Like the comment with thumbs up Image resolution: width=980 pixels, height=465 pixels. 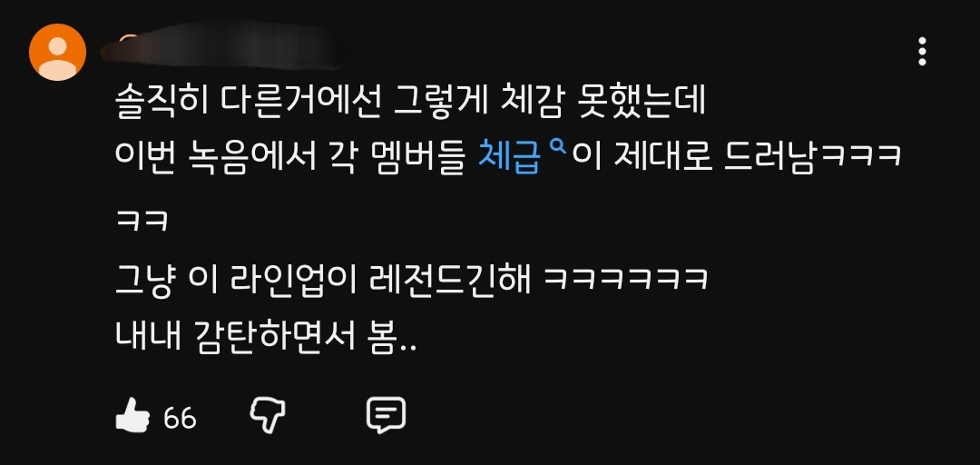[132, 415]
